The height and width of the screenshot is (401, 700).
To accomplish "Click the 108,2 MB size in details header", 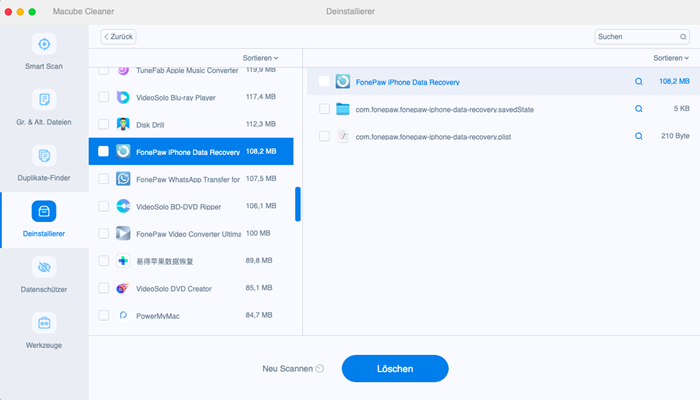I will coord(674,81).
